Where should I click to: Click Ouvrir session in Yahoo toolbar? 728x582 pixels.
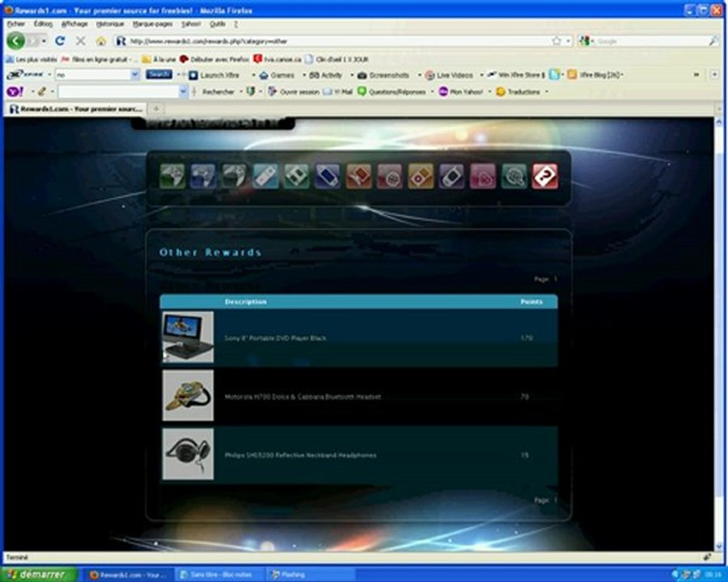point(294,92)
